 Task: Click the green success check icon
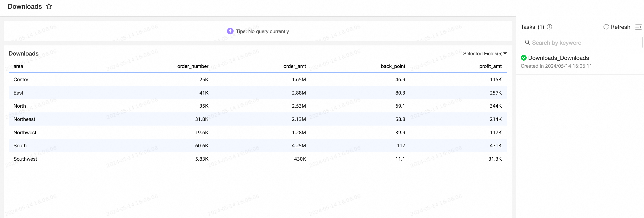[x=523, y=58]
